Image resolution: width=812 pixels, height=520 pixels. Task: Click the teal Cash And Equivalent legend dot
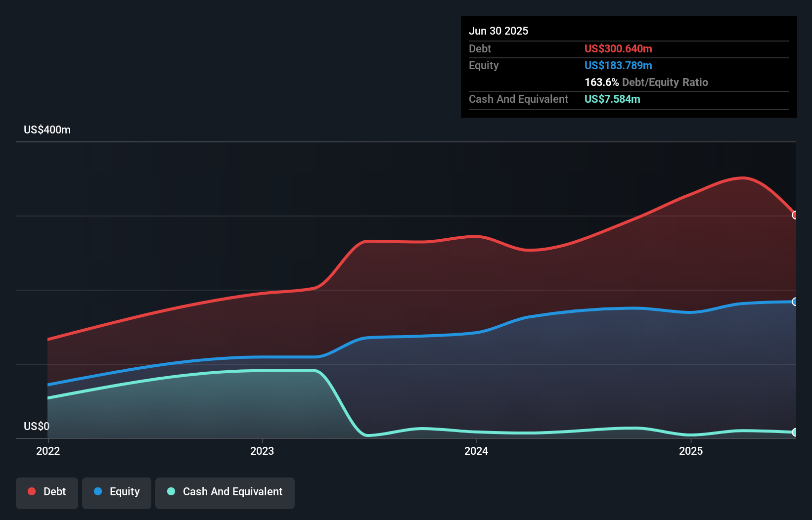pyautogui.click(x=171, y=491)
